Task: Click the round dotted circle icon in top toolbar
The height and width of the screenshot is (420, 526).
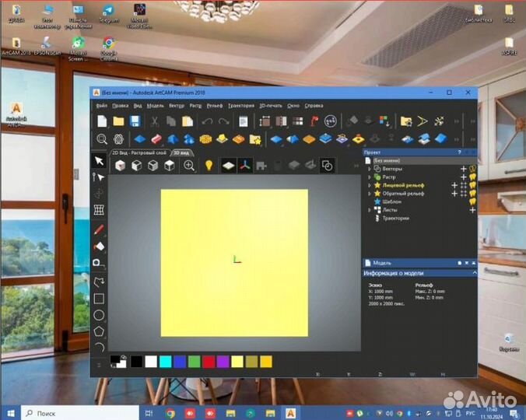Action: point(331,121)
